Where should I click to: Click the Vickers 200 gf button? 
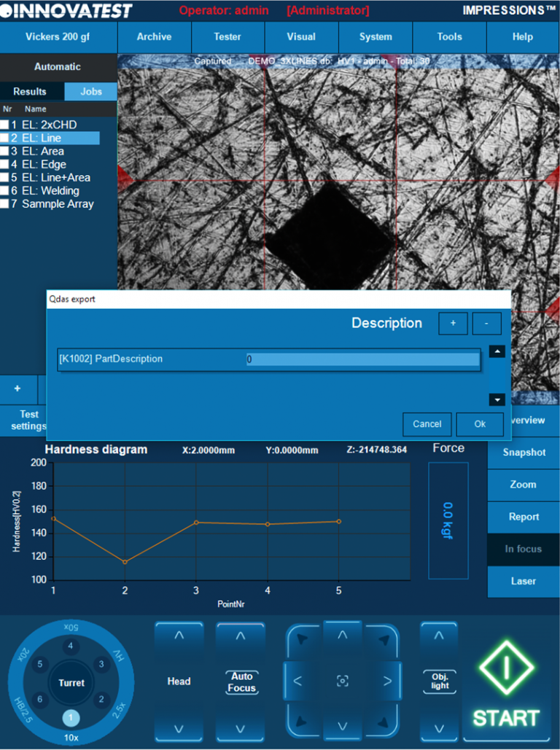coord(58,37)
